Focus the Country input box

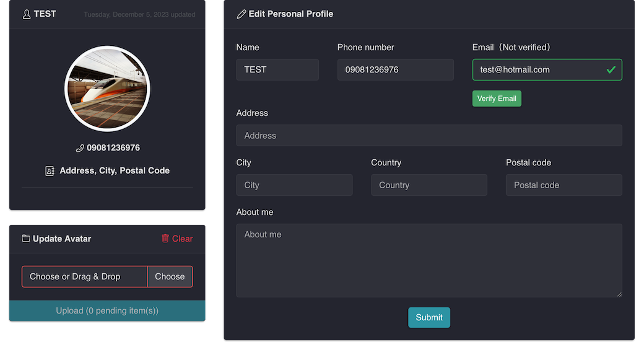point(429,185)
